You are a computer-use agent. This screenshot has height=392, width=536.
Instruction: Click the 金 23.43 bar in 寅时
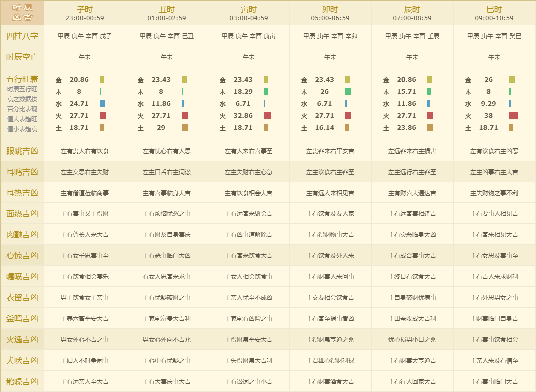pos(266,80)
